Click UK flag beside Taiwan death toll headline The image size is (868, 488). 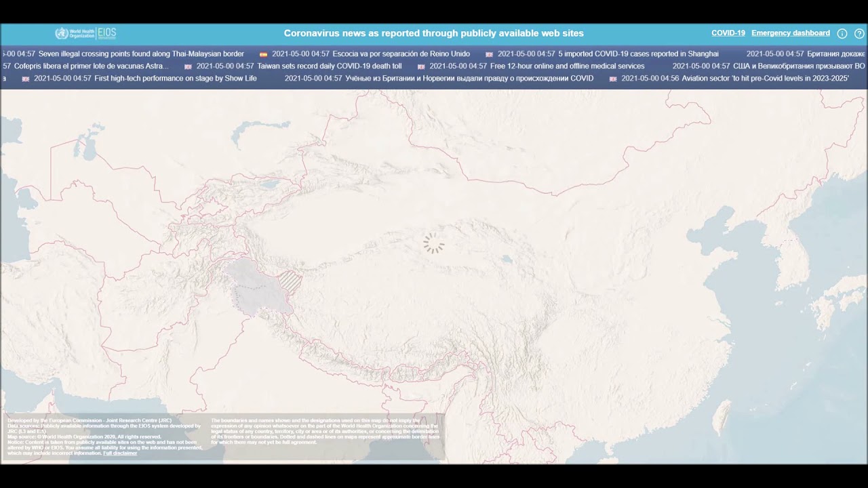pyautogui.click(x=188, y=66)
